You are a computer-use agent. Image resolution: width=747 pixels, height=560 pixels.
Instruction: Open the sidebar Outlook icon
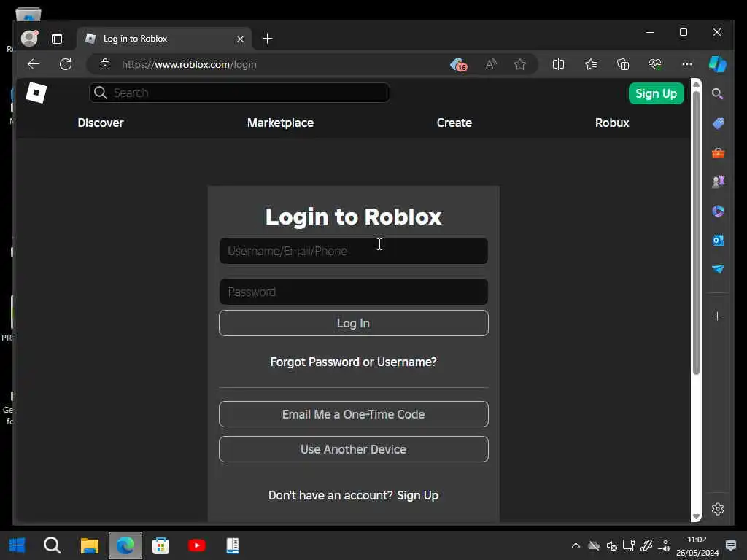[x=718, y=240]
